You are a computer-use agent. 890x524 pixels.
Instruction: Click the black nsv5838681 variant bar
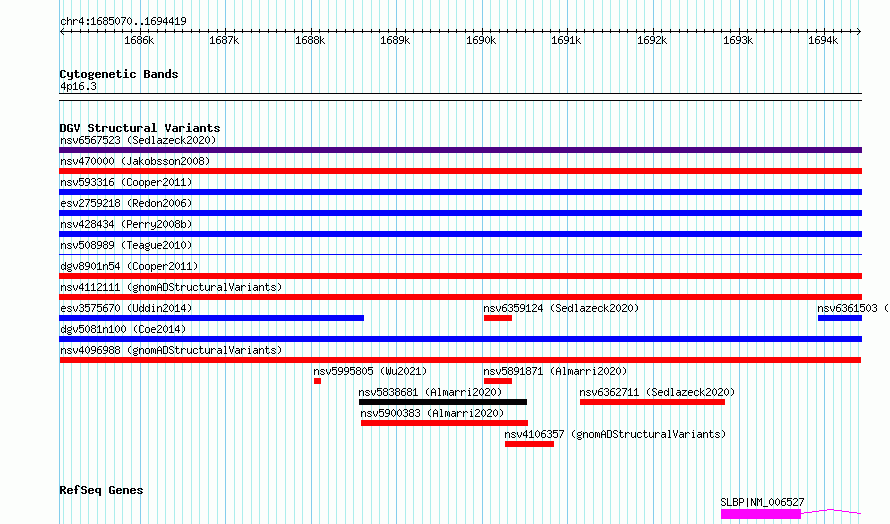(443, 402)
